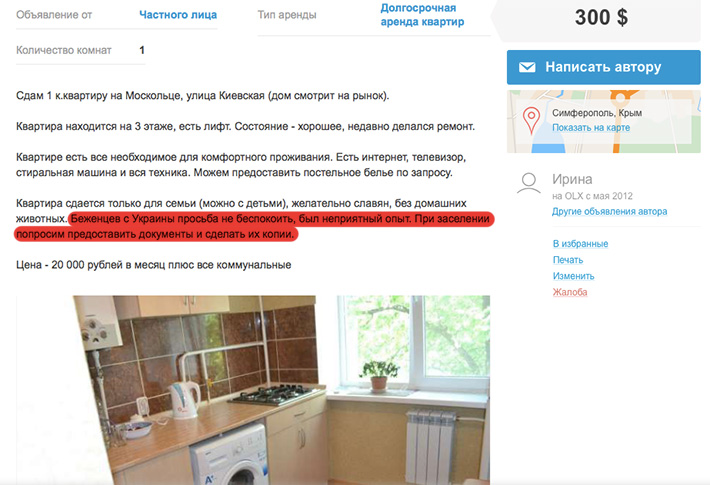
Task: Click the map preview of Симферополь
Action: point(604,121)
